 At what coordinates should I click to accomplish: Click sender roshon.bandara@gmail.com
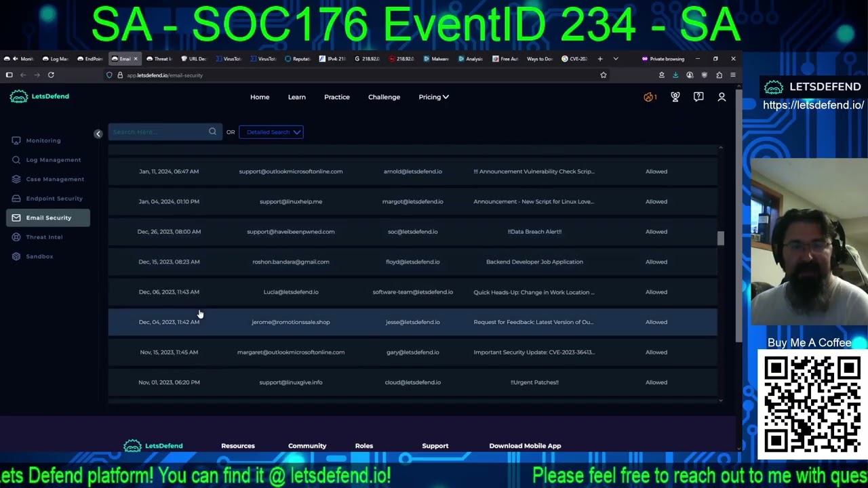point(290,262)
